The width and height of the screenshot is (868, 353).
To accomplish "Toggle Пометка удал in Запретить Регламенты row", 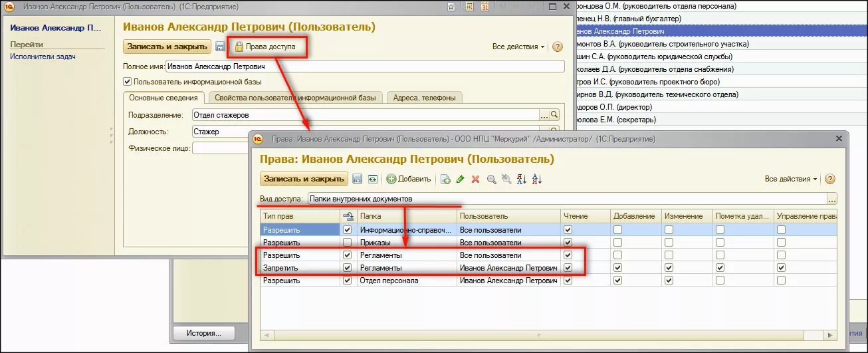I will pyautogui.click(x=719, y=268).
